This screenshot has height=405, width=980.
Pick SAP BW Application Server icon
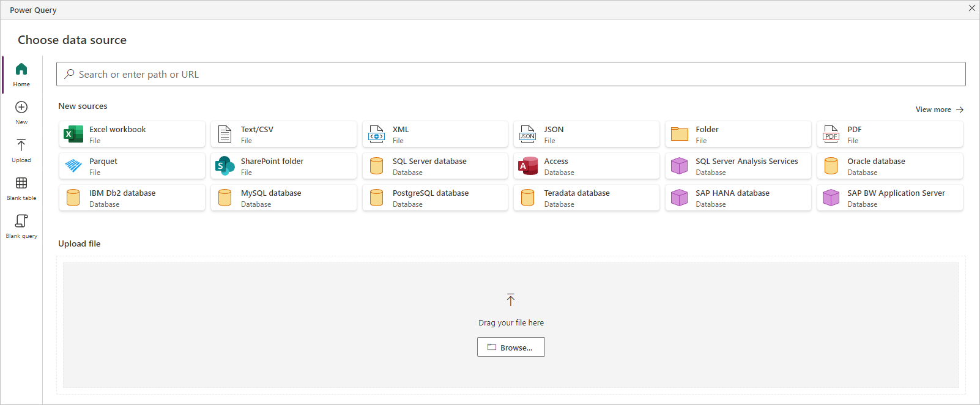tap(831, 198)
